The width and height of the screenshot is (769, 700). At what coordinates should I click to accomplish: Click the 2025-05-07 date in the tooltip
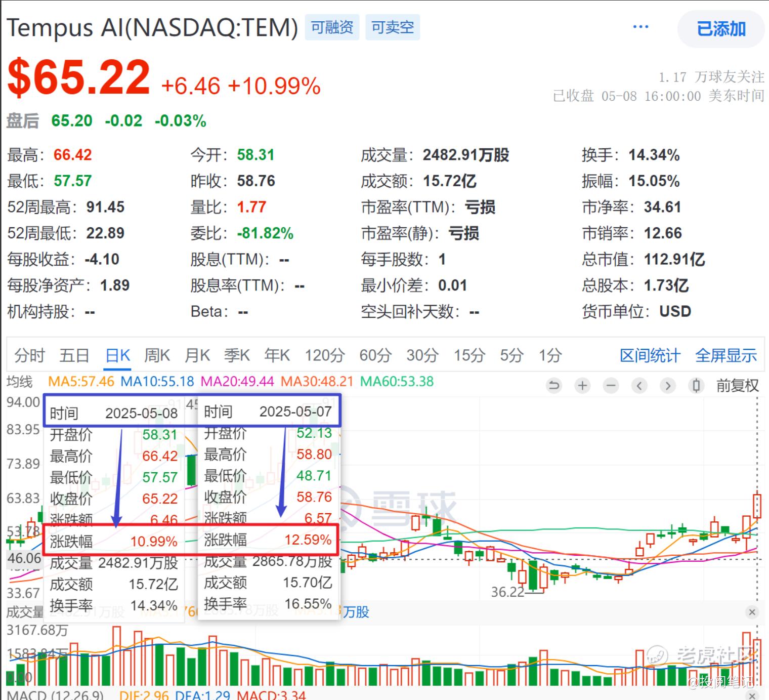296,411
